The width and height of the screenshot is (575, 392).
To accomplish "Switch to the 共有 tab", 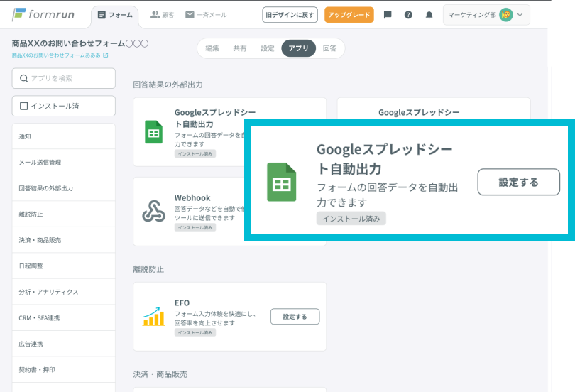I will [x=240, y=48].
